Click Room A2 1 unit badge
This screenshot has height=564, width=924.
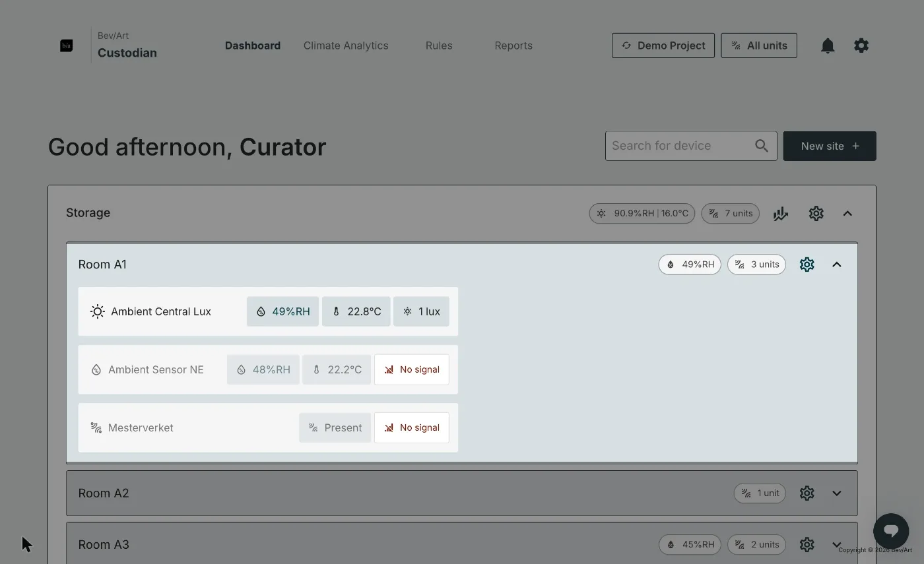pyautogui.click(x=760, y=493)
